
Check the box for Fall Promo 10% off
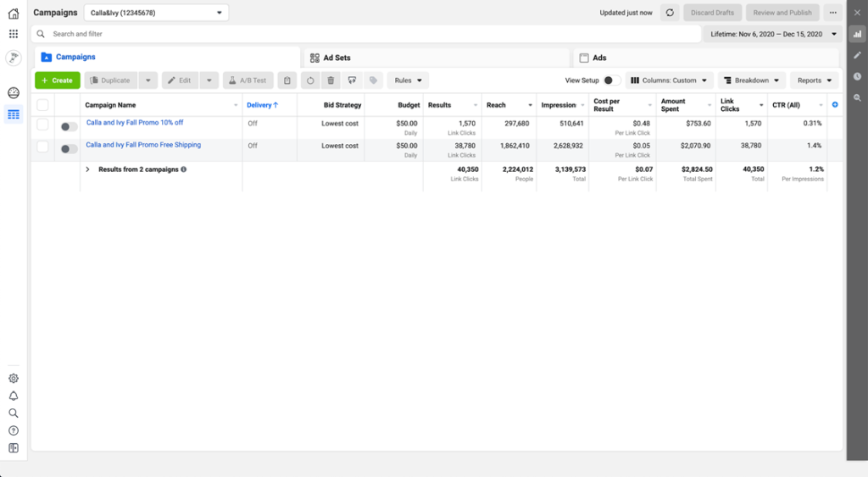click(x=42, y=125)
